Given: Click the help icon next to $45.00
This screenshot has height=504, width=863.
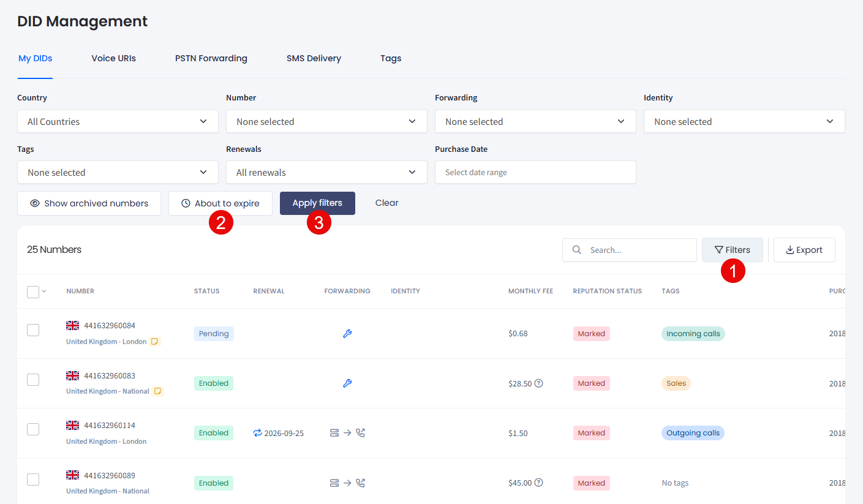Looking at the screenshot, I should (539, 483).
